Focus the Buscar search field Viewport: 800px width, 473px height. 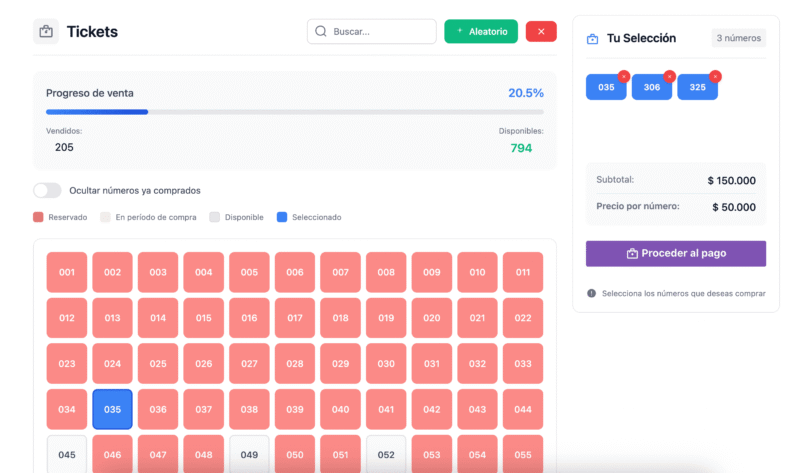[380, 32]
